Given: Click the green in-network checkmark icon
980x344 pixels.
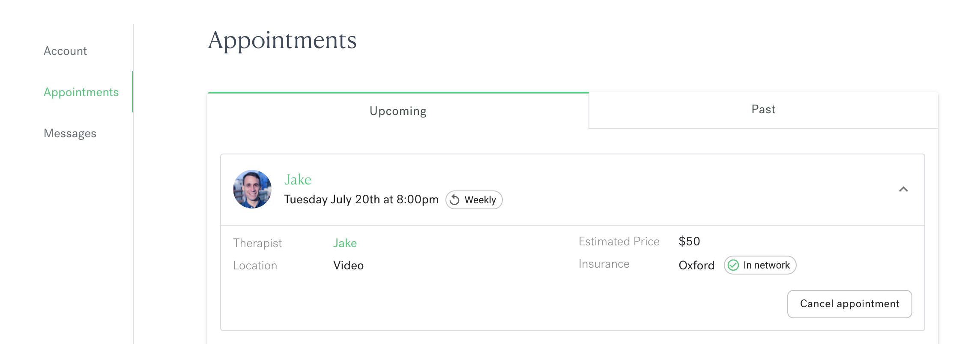Looking at the screenshot, I should tap(733, 265).
